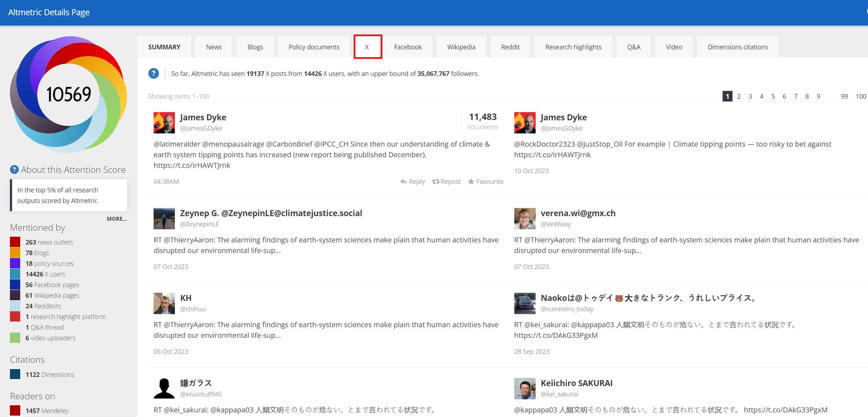Open the Policy documents tab
The height and width of the screenshot is (417, 868).
tap(314, 47)
